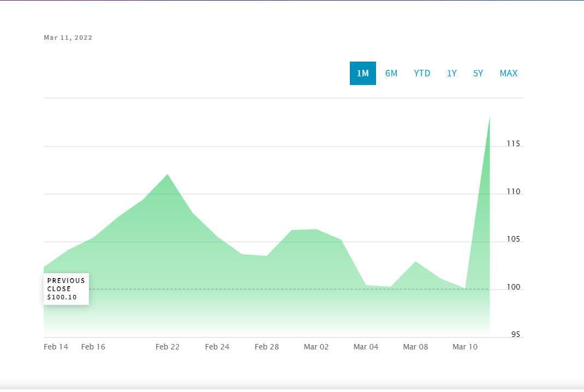Show the MAX time range
584x392 pixels.
pos(508,73)
